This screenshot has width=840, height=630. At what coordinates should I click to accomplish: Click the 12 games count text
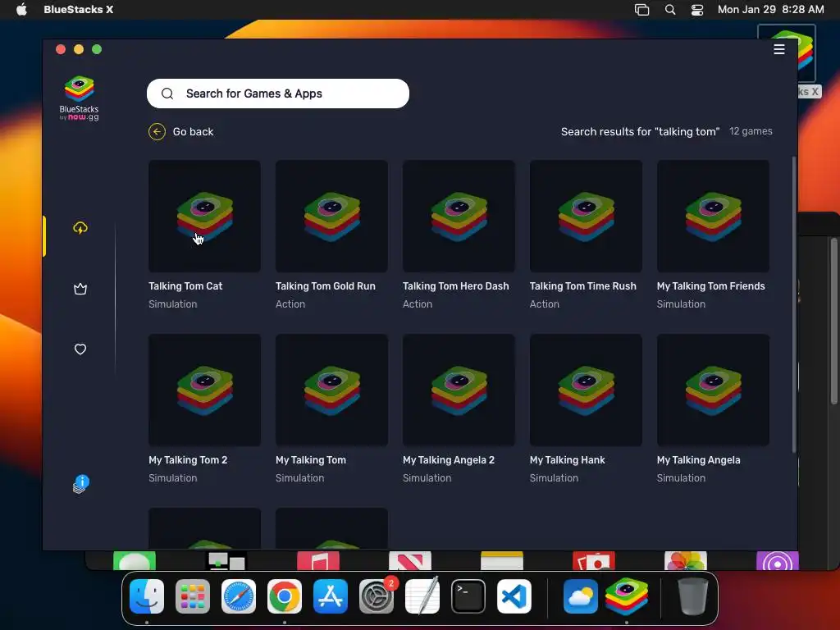751,131
